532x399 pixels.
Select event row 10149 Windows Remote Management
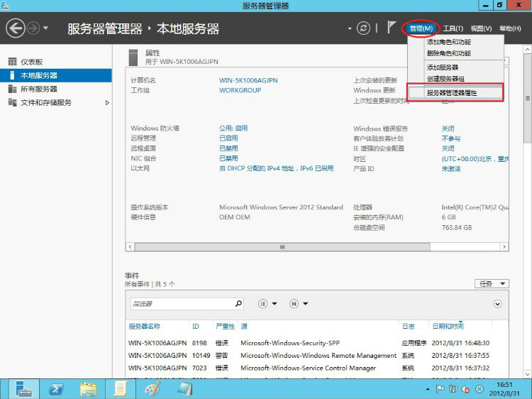tap(317, 356)
